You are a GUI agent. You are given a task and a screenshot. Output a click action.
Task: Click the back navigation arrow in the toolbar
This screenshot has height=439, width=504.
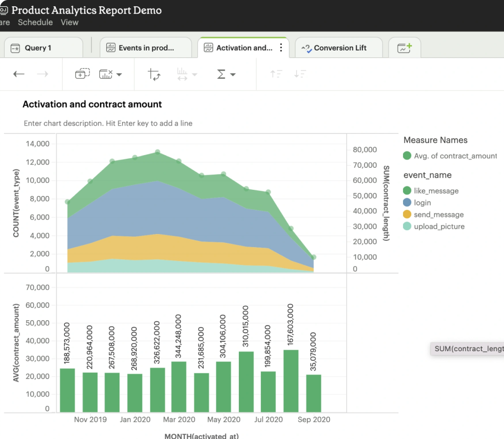point(18,74)
